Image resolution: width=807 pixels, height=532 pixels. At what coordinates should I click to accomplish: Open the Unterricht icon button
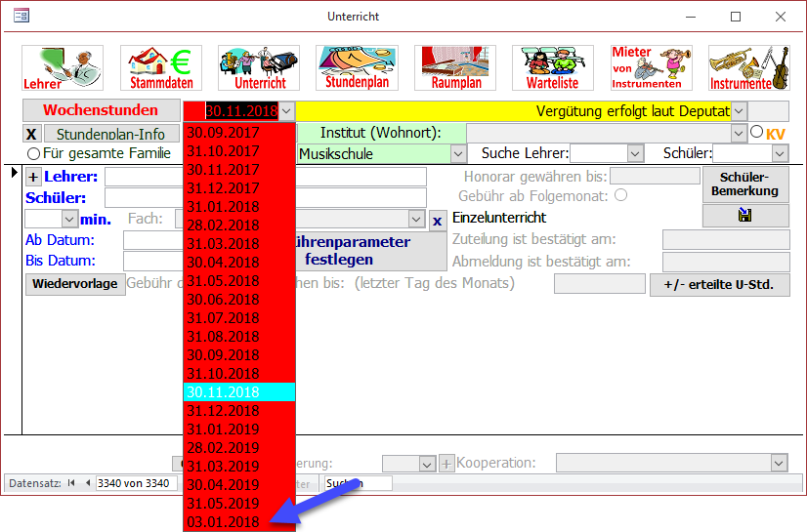pyautogui.click(x=259, y=67)
